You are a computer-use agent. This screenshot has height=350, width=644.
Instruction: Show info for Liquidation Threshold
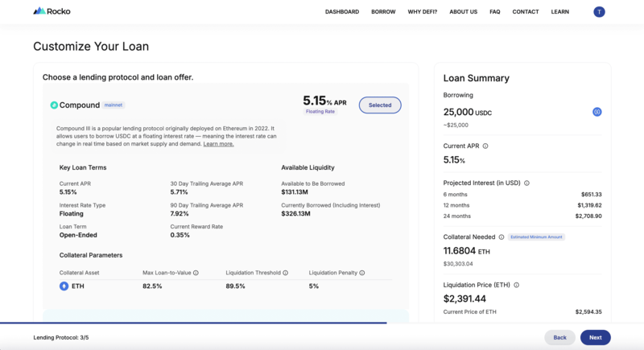(x=286, y=273)
